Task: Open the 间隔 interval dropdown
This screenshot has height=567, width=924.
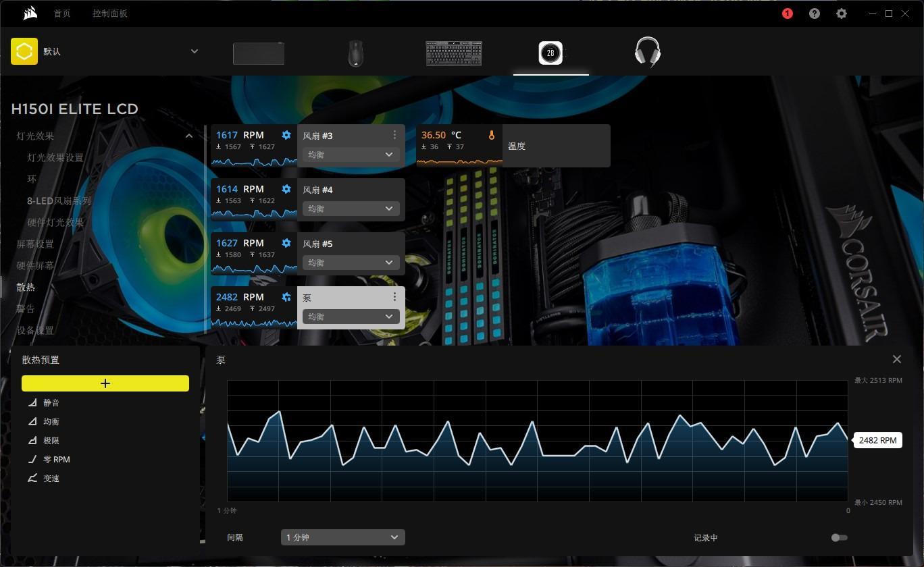Action: pyautogui.click(x=343, y=537)
